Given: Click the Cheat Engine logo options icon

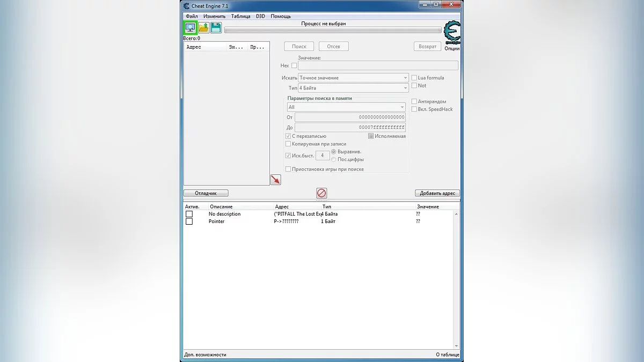Looking at the screenshot, I should coord(452,33).
